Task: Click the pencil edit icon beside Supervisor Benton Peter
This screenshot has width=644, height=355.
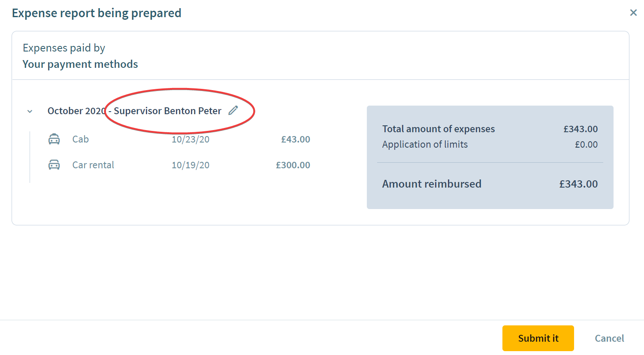Action: pyautogui.click(x=233, y=110)
